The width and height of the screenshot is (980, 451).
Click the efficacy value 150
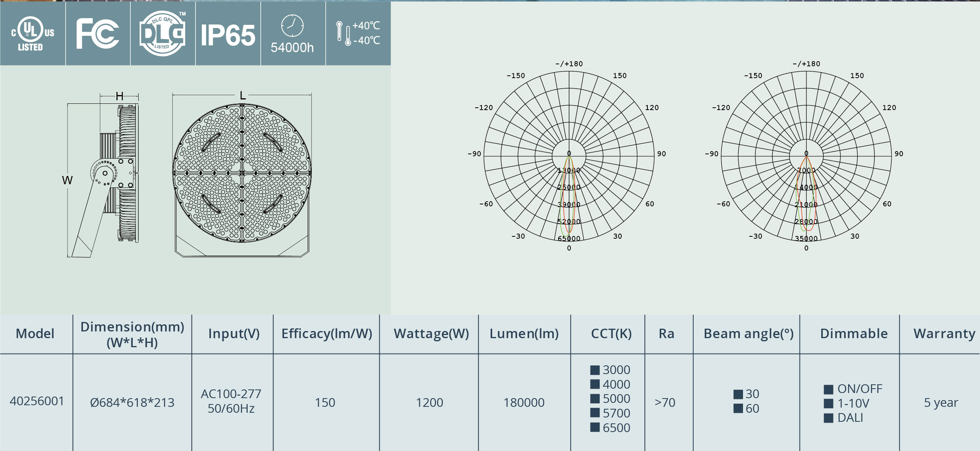pos(325,402)
